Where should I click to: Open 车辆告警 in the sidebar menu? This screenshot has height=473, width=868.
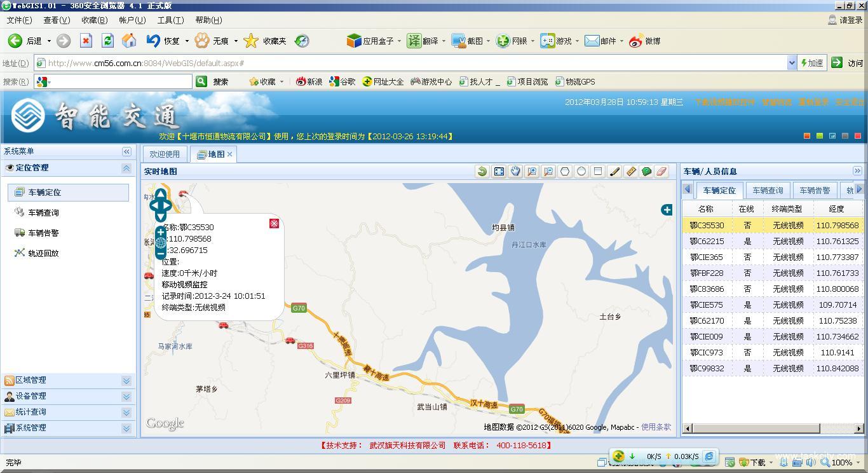(x=43, y=233)
